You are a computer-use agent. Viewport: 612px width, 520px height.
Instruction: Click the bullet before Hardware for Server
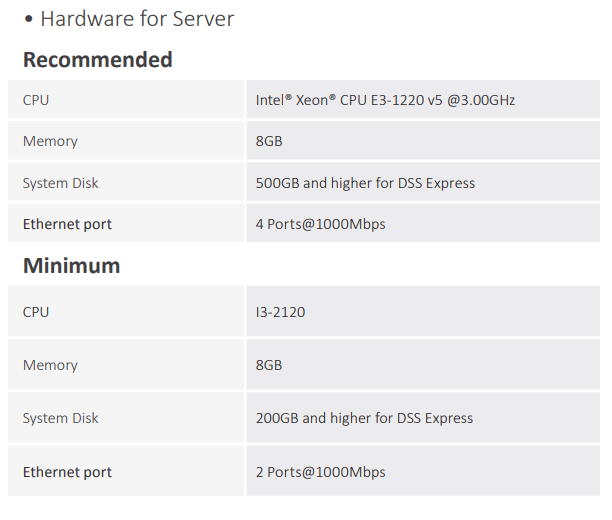29,19
